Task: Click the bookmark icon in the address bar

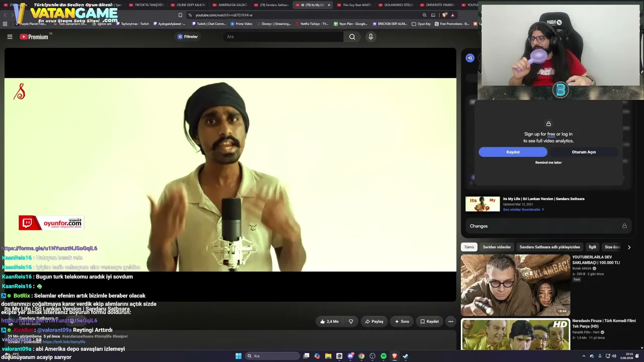Action: tap(180, 15)
